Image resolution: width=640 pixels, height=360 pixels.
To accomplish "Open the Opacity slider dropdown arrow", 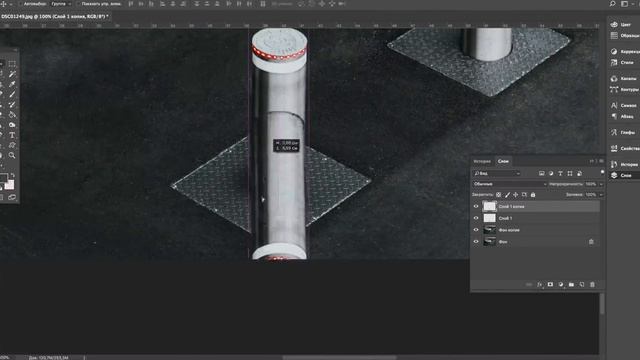I will [601, 184].
